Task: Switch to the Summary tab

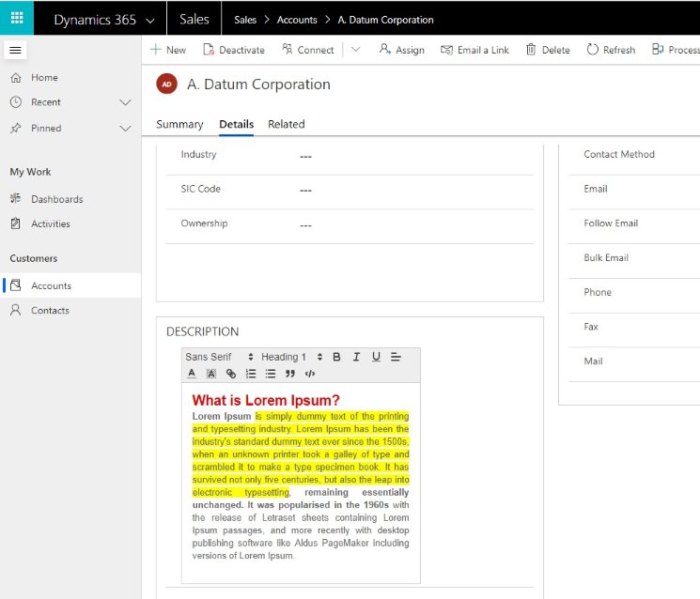Action: pyautogui.click(x=179, y=124)
